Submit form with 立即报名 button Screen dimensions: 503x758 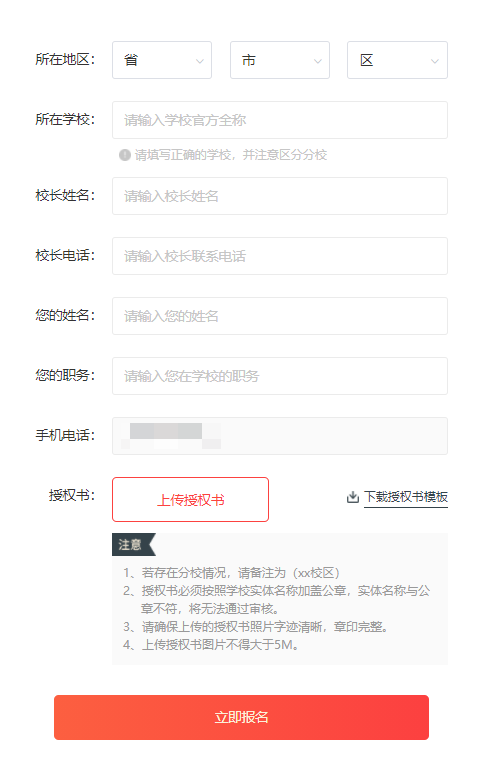241,717
